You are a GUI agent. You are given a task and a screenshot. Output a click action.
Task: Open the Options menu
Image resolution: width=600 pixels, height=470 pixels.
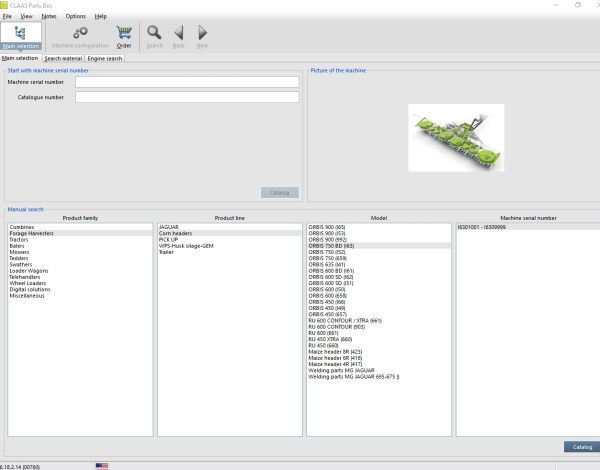click(x=75, y=16)
